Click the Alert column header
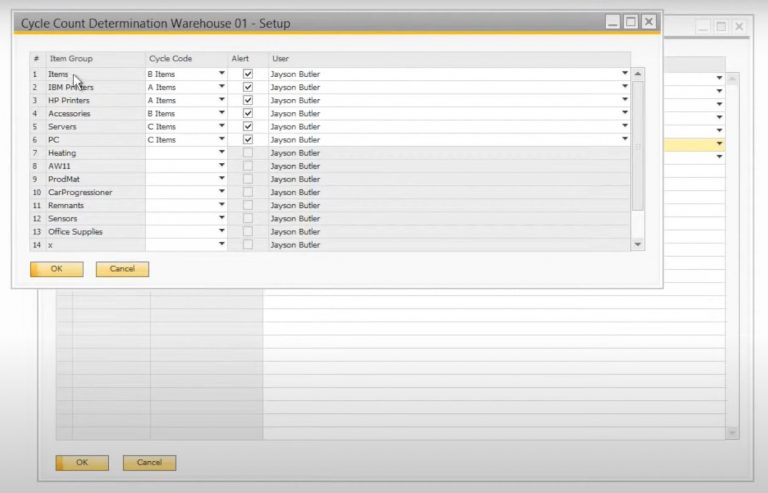 [x=248, y=59]
